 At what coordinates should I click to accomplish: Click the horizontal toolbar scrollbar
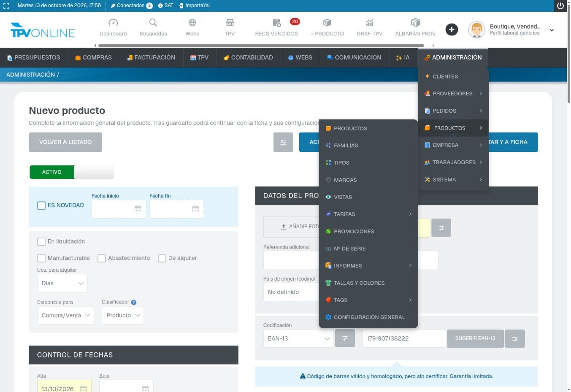coord(261,46)
